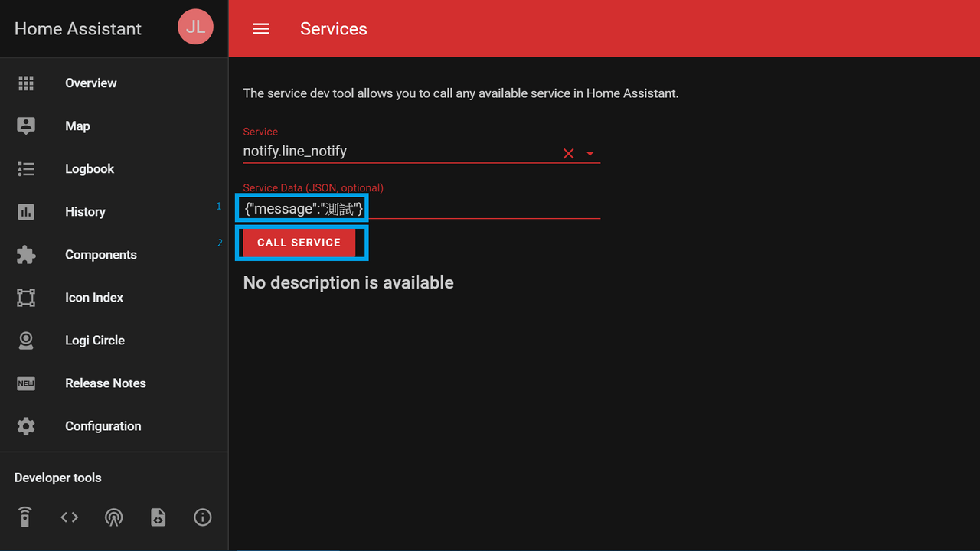This screenshot has width=980, height=551.
Task: Open Logi Circle panel
Action: (x=114, y=341)
